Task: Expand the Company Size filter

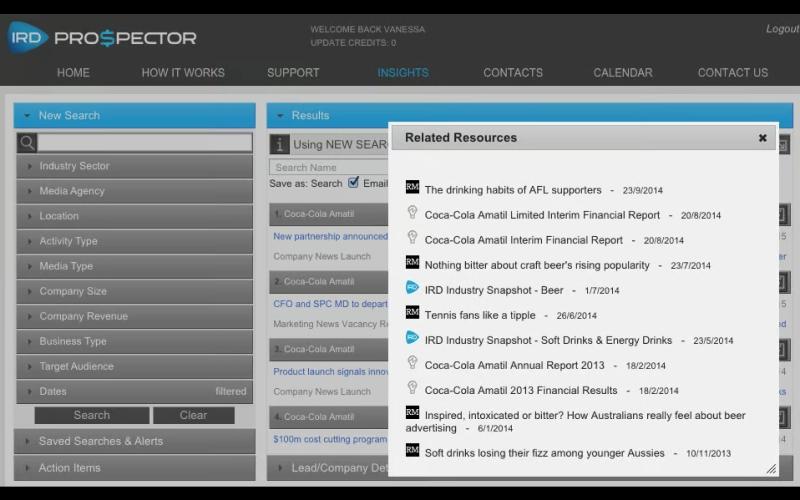Action: (x=135, y=291)
